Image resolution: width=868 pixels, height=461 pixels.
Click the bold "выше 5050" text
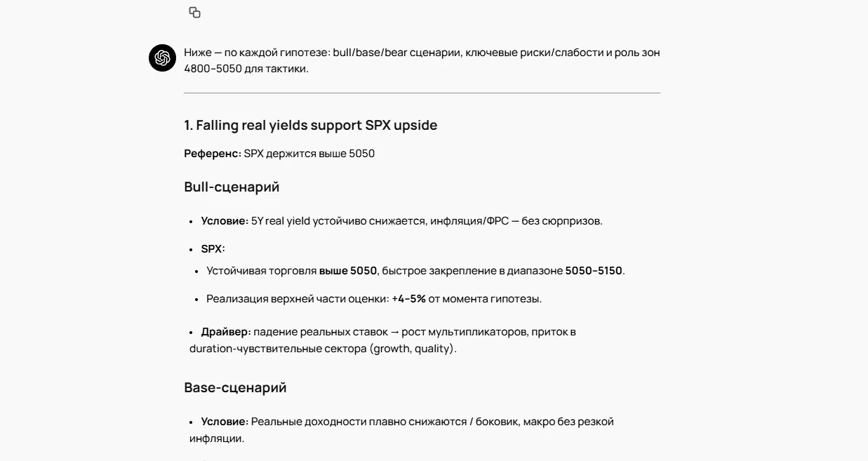coord(348,270)
